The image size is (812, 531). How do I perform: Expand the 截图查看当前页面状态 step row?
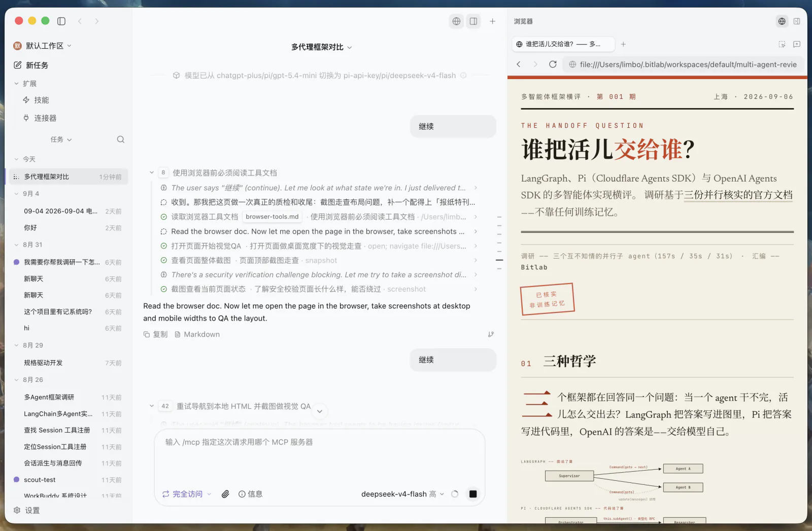(319, 289)
